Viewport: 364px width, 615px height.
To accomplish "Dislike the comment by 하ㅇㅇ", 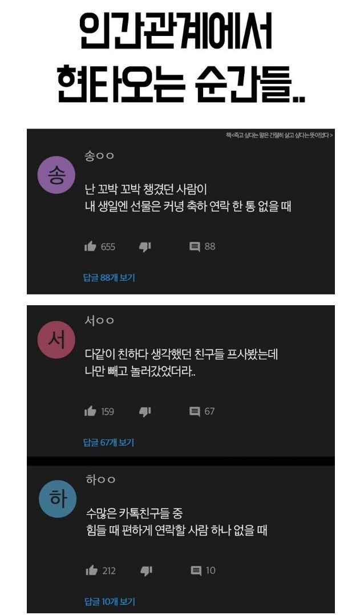I will (x=146, y=571).
